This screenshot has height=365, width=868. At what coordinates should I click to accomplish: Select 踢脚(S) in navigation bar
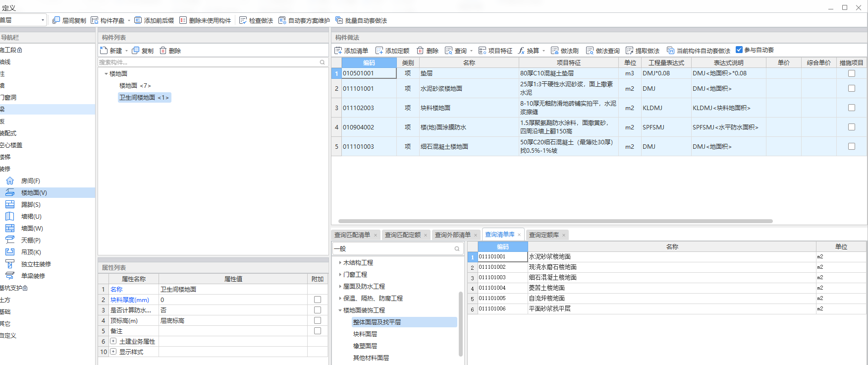(x=31, y=205)
